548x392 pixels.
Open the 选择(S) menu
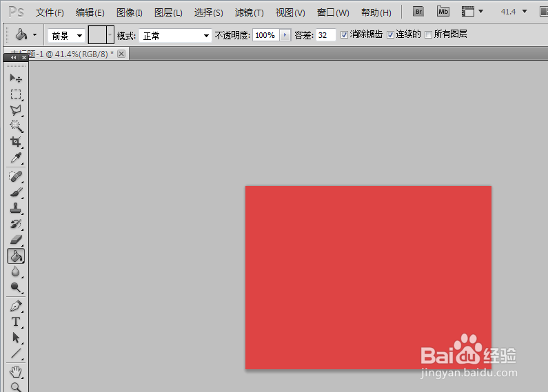point(208,13)
